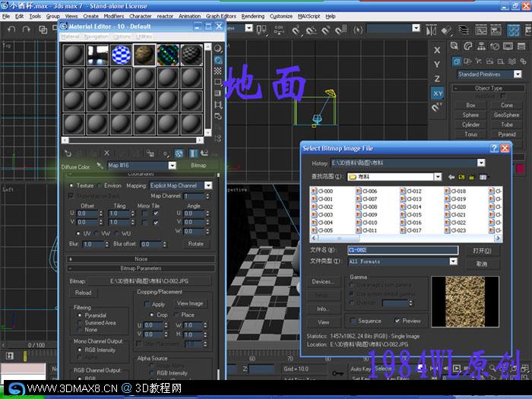Click the View Image button

pos(190,303)
